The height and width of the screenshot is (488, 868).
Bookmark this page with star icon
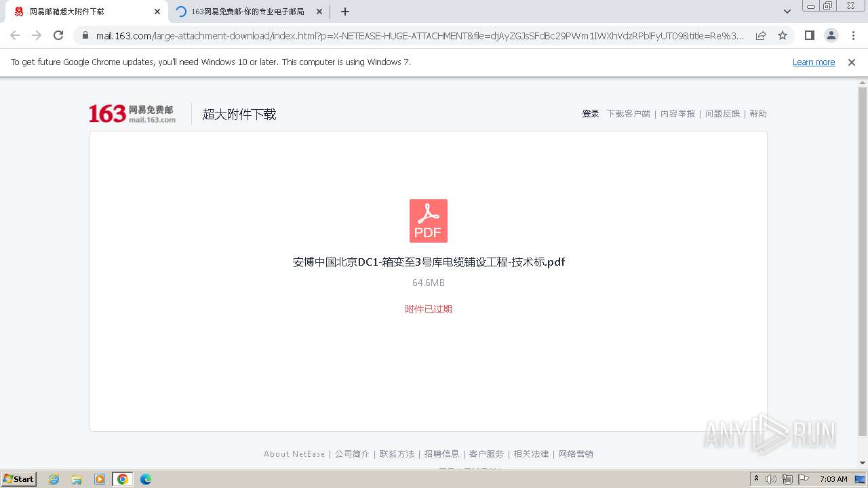783,35
